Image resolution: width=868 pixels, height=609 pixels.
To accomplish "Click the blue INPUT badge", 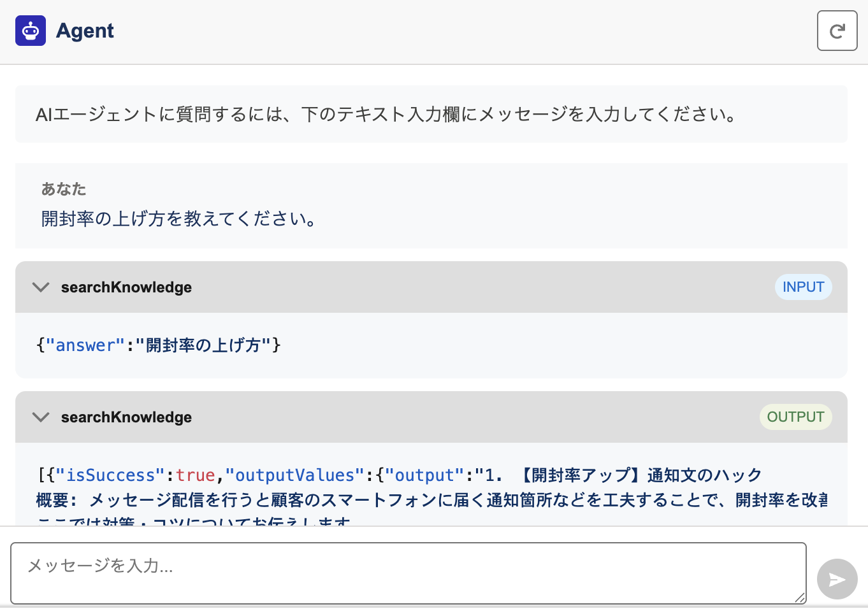I will click(803, 287).
